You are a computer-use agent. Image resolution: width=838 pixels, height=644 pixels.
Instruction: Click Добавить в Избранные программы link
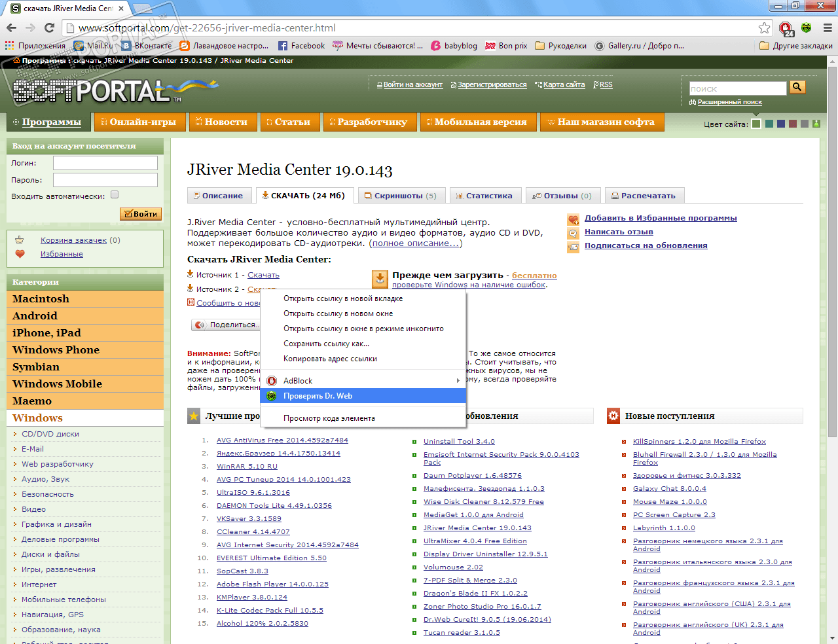(661, 219)
